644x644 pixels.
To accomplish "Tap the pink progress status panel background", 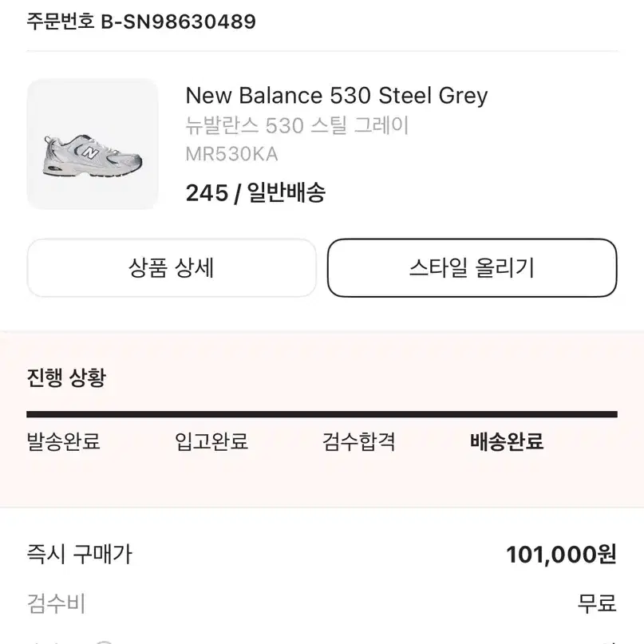I will 322,419.
